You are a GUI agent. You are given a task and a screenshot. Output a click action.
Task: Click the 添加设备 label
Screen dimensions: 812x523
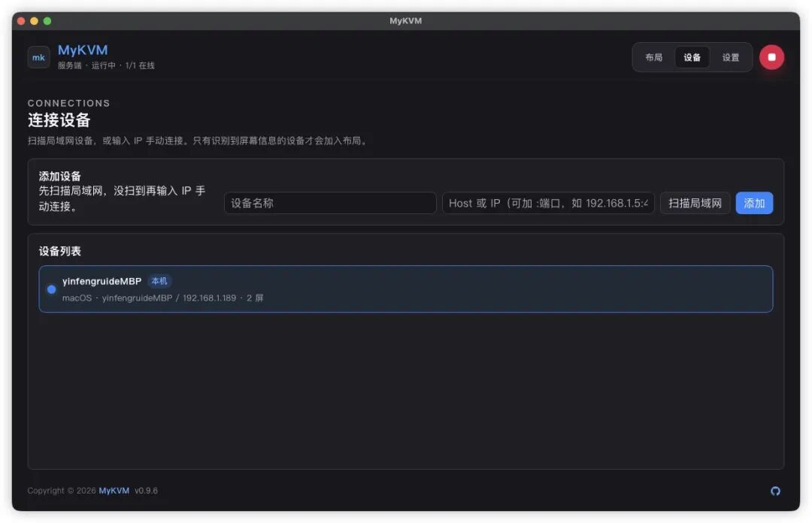pos(60,176)
